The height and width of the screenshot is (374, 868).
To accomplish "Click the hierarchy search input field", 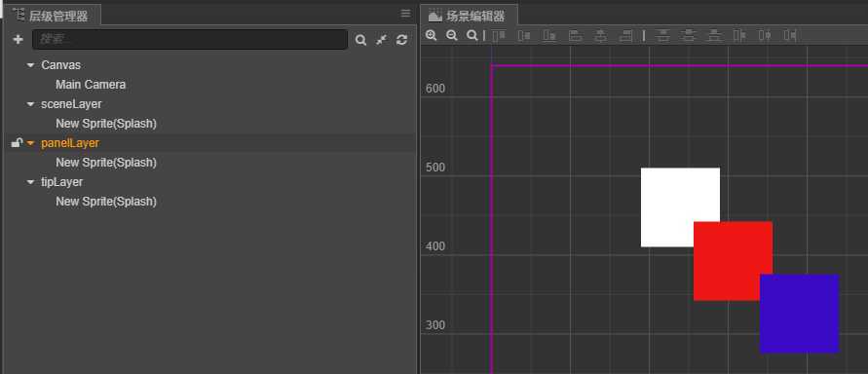I will tap(190, 39).
